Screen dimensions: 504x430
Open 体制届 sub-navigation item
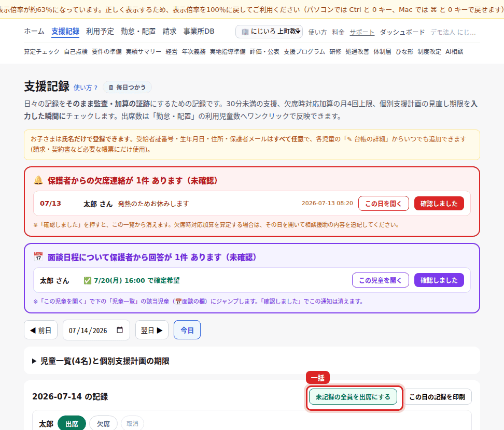pos(382,52)
